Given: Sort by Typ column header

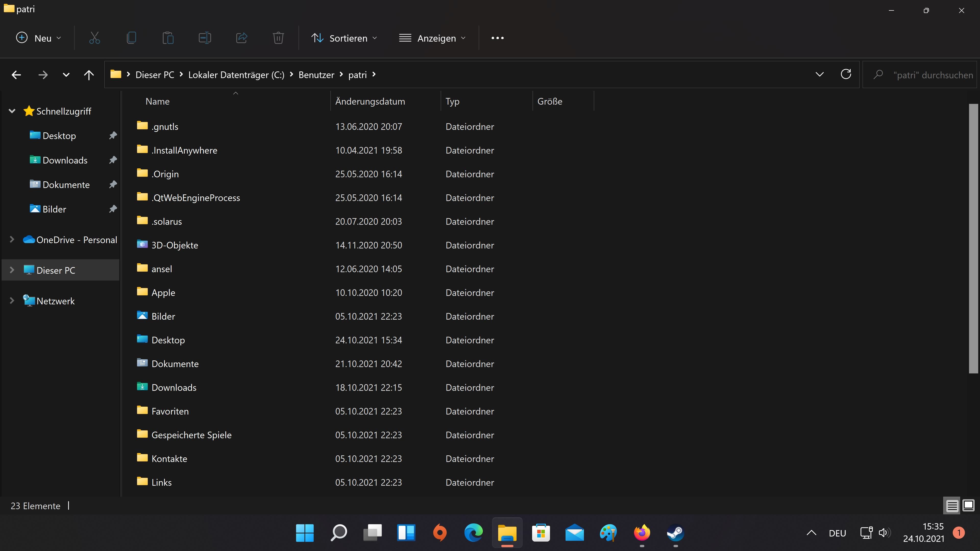Looking at the screenshot, I should click(x=487, y=102).
